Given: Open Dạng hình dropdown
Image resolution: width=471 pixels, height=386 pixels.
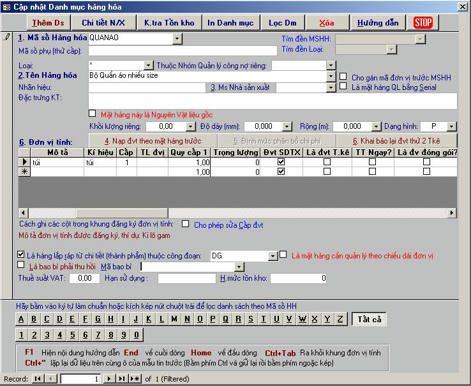Looking at the screenshot, I should pyautogui.click(x=452, y=127).
